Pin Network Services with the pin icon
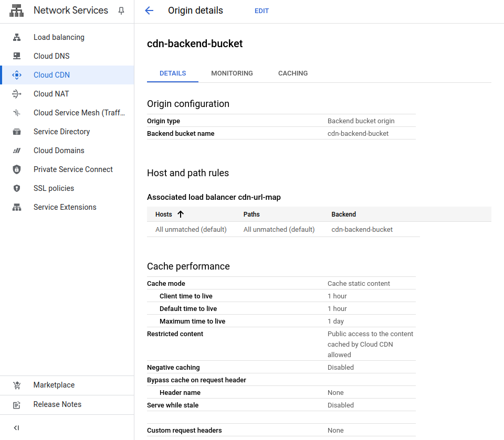 click(121, 11)
